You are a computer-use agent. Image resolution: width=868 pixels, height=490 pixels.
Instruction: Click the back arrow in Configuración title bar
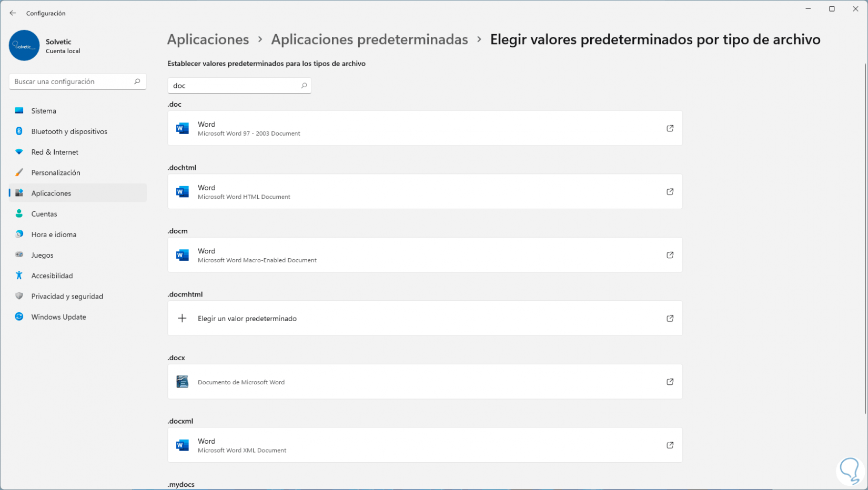13,13
